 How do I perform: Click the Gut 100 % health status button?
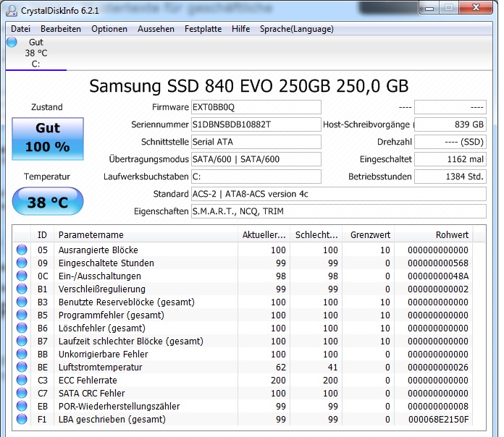[48, 138]
